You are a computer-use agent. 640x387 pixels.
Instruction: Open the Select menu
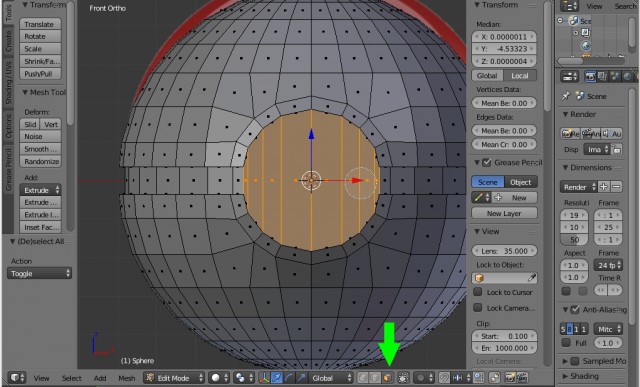pyautogui.click(x=71, y=378)
